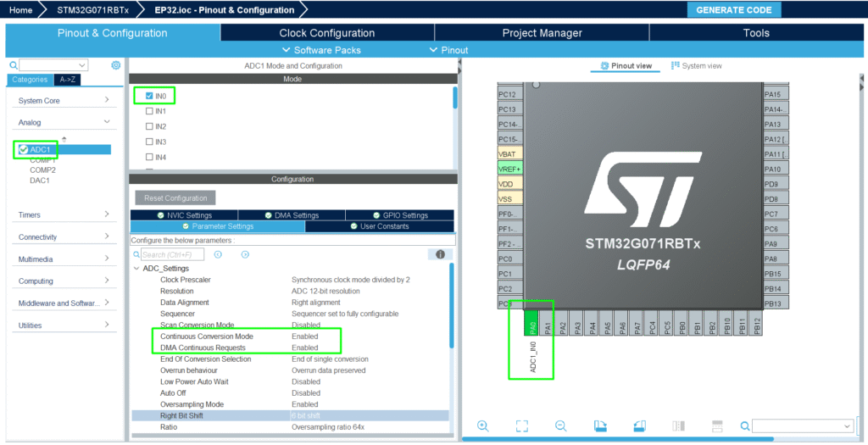868x445 pixels.
Task: Click the rotate chip clockwise icon
Action: 600,426
